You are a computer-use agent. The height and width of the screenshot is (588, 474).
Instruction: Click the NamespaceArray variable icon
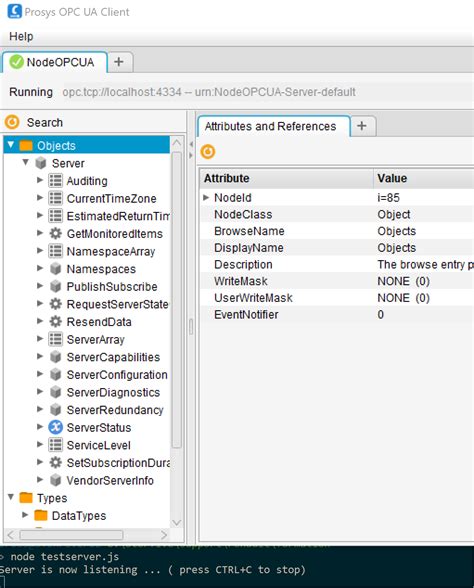pyautogui.click(x=56, y=251)
